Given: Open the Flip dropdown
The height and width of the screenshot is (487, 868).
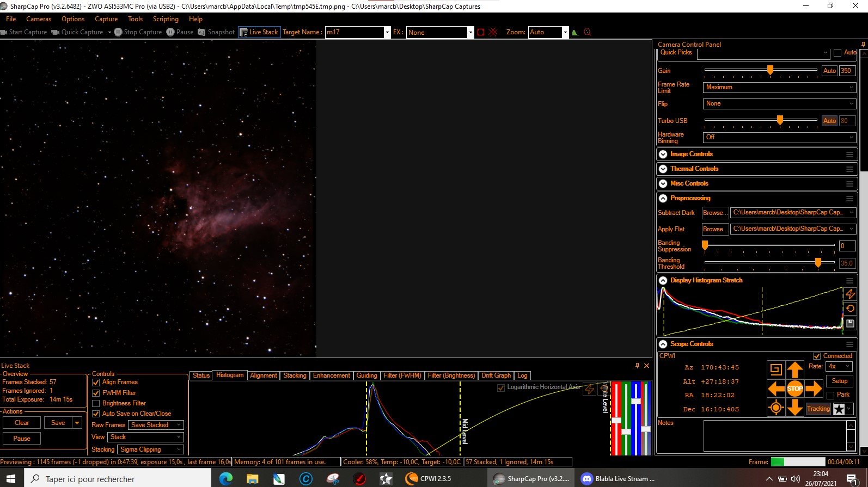Looking at the screenshot, I should click(779, 103).
